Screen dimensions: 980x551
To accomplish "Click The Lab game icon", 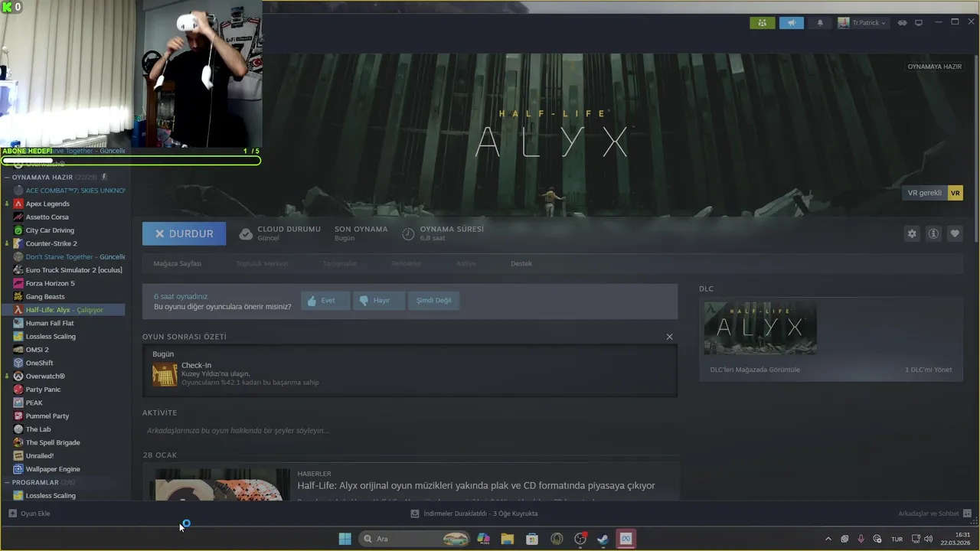I will coord(18,429).
